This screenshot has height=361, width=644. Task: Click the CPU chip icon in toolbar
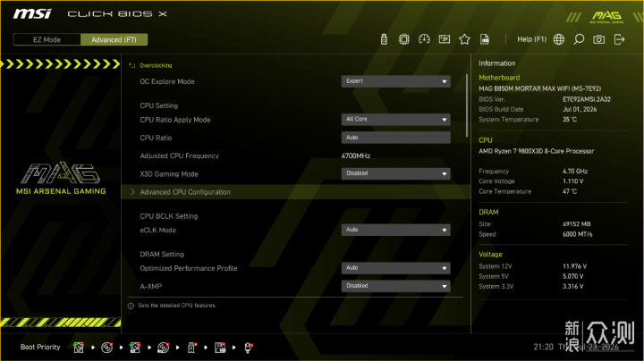[x=404, y=39]
